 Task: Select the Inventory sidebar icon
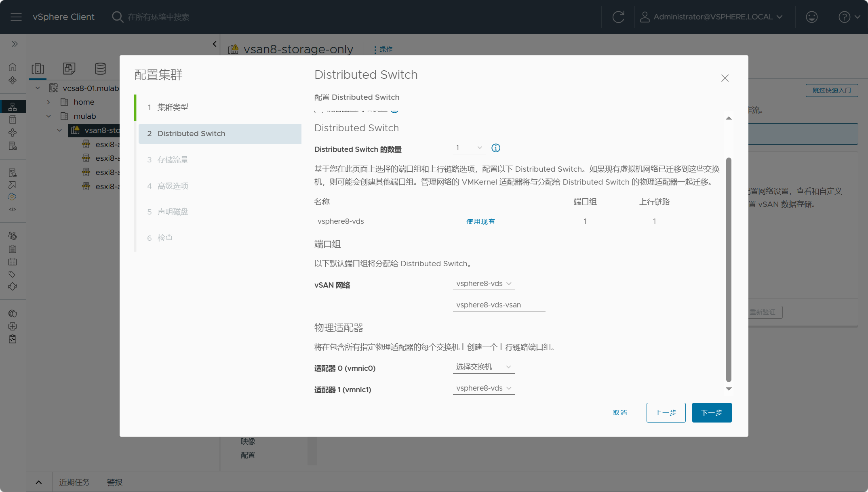pos(13,107)
